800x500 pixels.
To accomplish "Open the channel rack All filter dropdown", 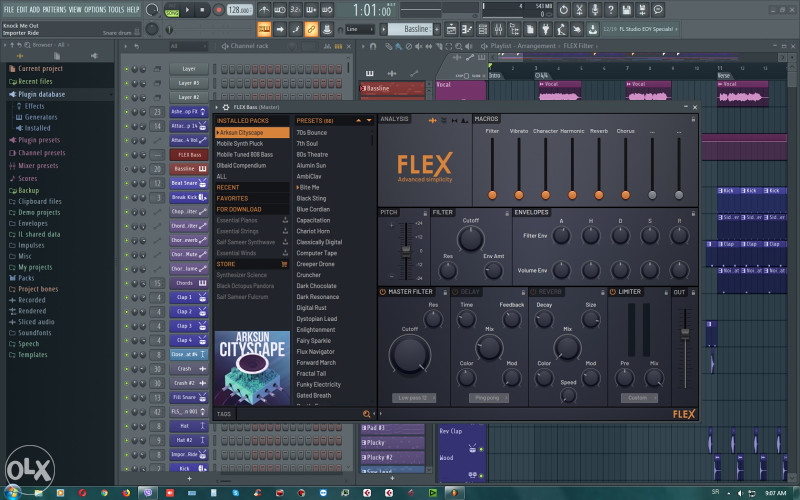I will (x=188, y=46).
